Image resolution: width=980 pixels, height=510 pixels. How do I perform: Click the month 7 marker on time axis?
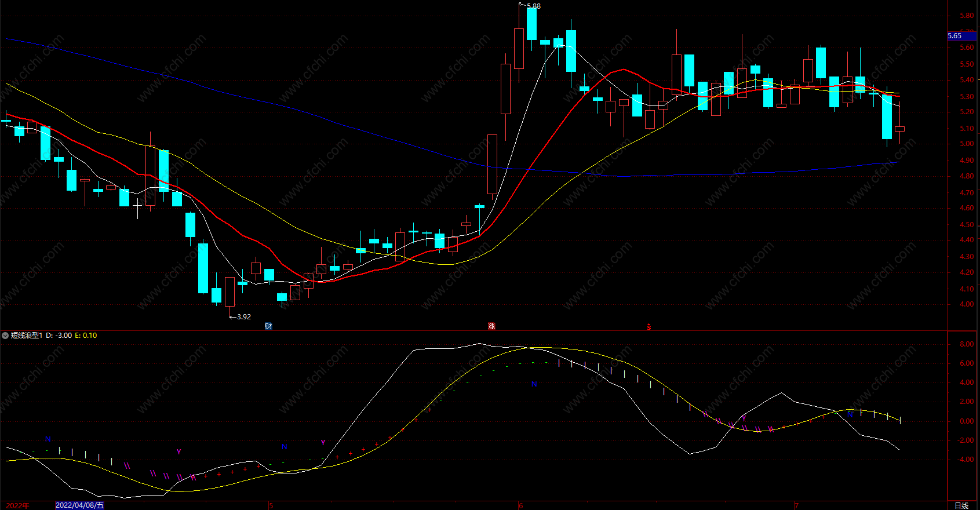pos(796,505)
